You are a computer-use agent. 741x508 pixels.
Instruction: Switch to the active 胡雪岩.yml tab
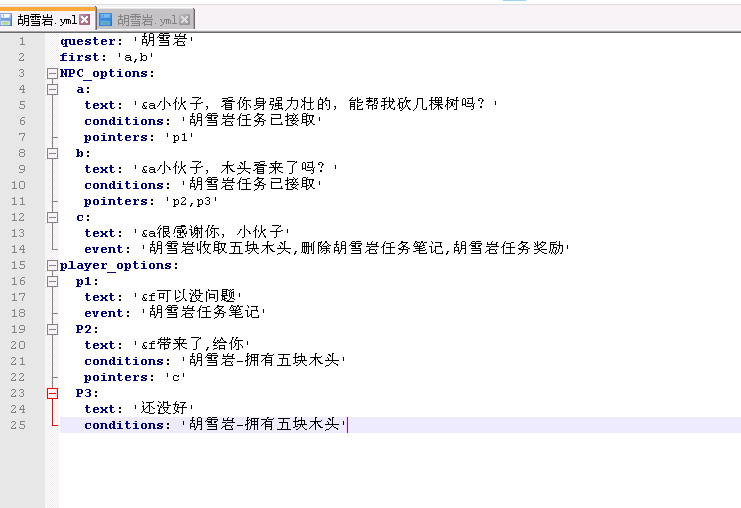point(47,20)
